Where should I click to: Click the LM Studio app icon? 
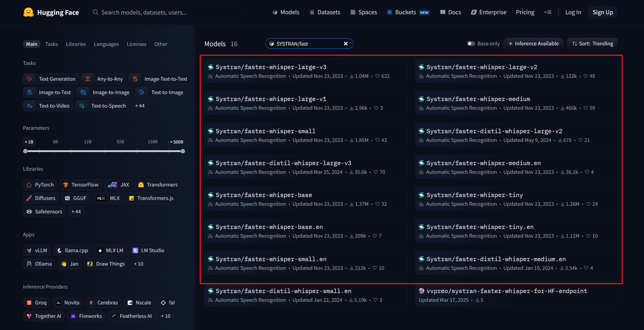[x=135, y=250]
